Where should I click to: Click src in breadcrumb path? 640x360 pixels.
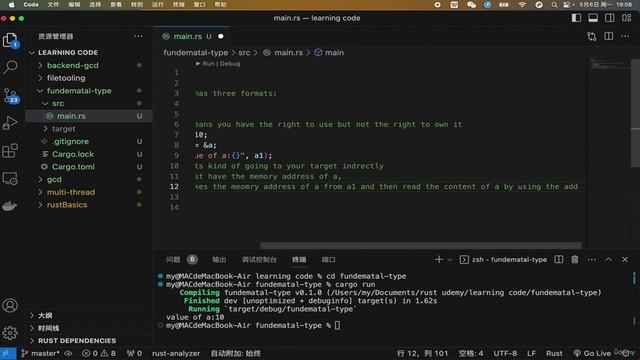tap(244, 53)
